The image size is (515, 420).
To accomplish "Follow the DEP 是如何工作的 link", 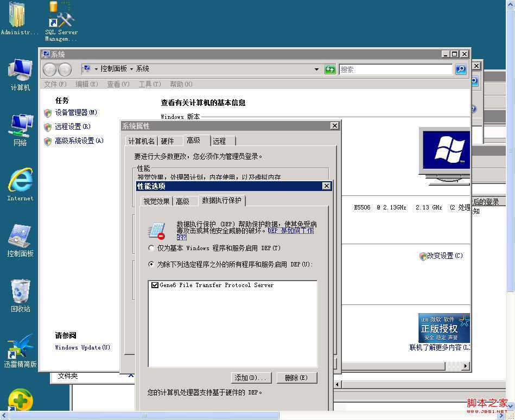I will (297, 230).
